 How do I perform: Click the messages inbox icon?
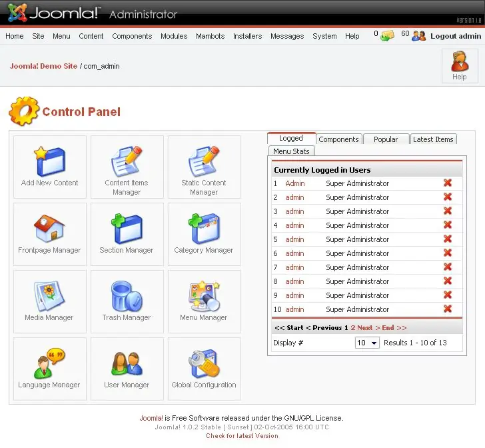tap(387, 36)
